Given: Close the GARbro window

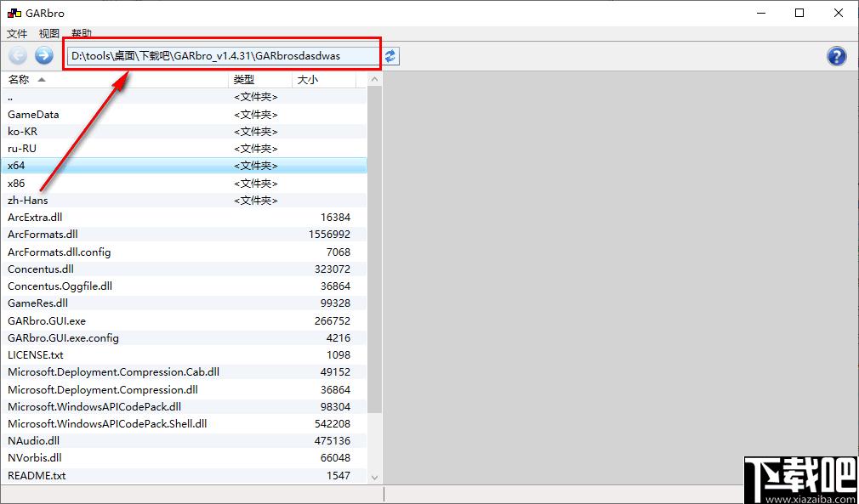Looking at the screenshot, I should 839,14.
